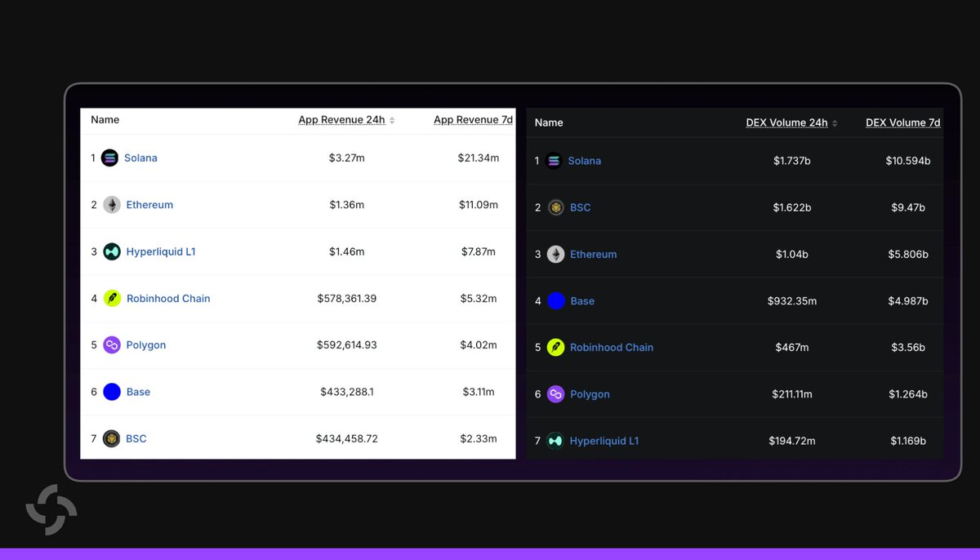
Task: Open Solana link in App Revenue table
Action: [x=140, y=158]
